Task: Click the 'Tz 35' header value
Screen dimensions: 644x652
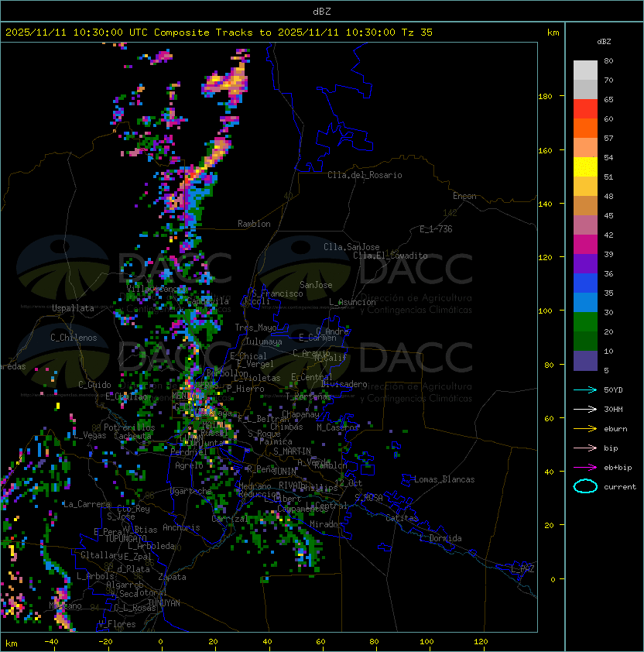Action: (417, 33)
